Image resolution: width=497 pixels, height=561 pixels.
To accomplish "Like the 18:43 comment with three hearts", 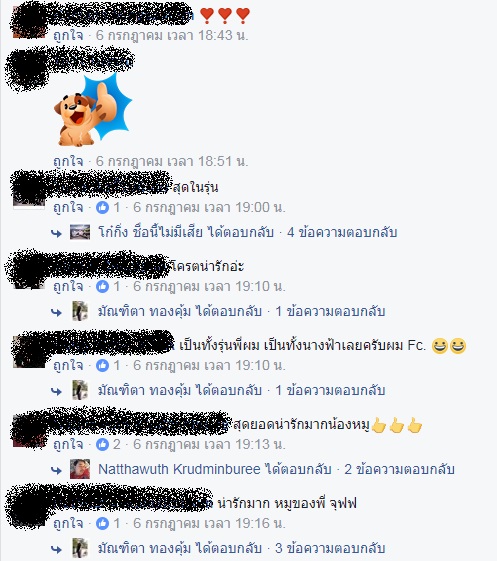I will point(68,35).
